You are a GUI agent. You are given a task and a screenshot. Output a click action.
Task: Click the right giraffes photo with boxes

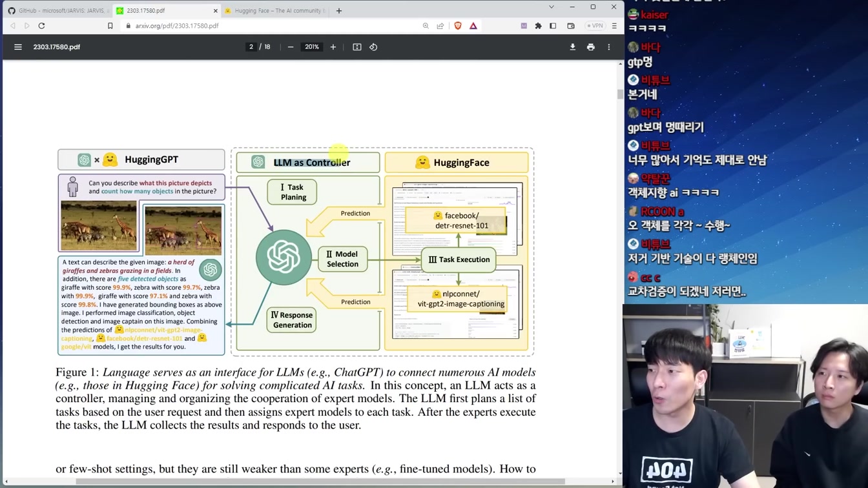[x=183, y=230]
